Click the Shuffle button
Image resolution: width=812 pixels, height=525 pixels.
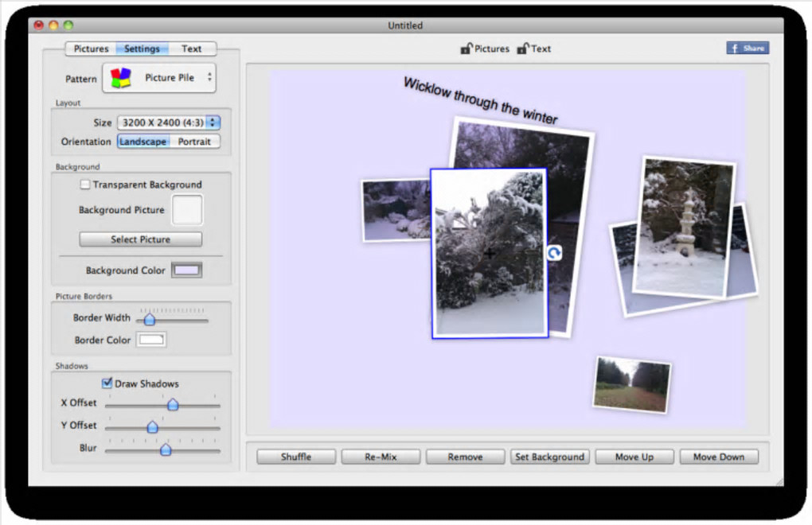coord(296,457)
